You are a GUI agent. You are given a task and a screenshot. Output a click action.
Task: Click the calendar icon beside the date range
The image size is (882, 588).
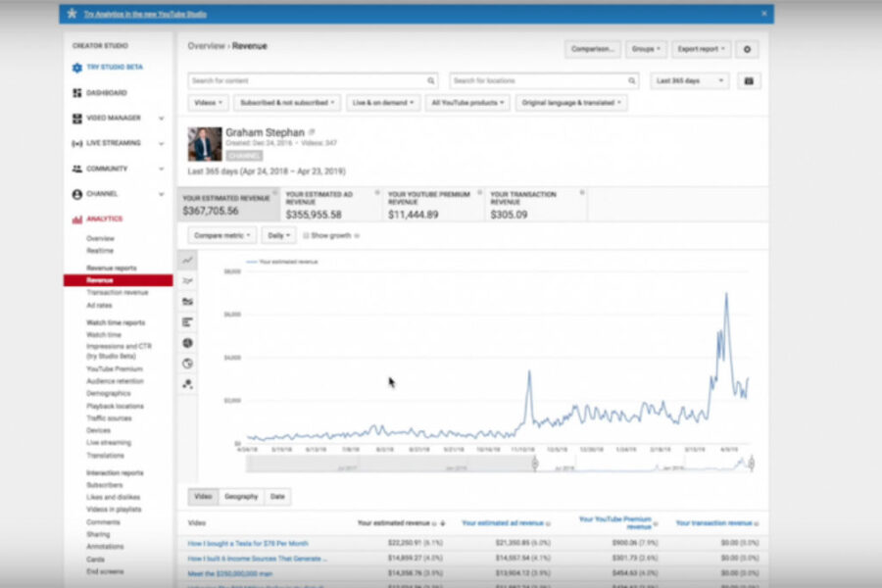[x=749, y=81]
